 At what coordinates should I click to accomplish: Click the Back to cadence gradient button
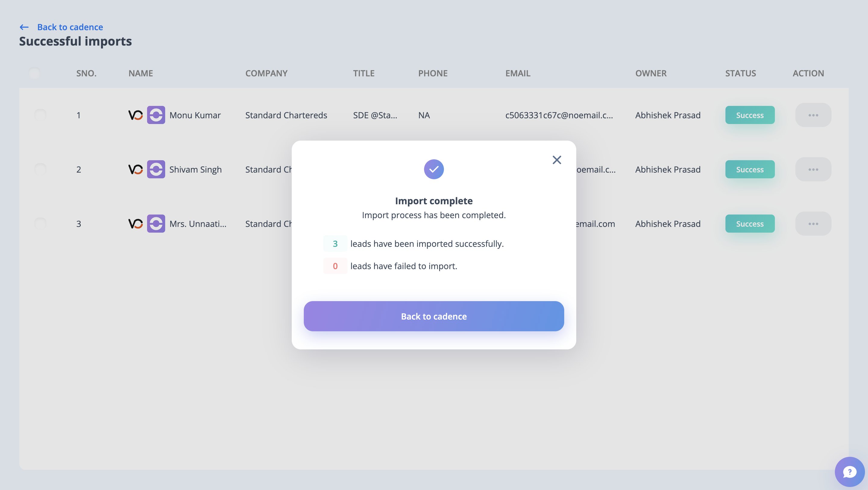434,316
